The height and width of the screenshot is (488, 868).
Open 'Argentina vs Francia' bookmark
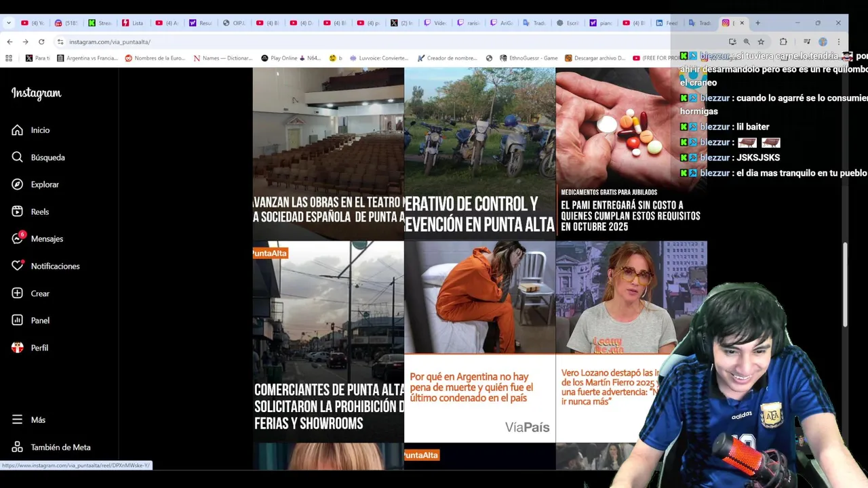87,58
